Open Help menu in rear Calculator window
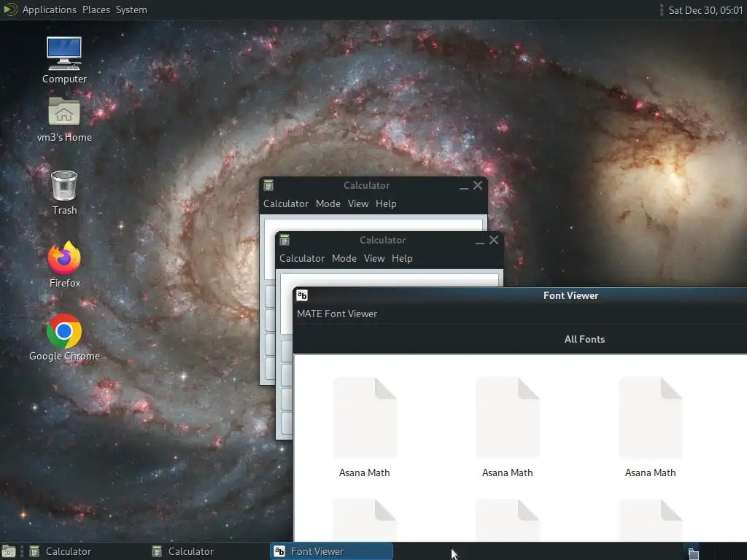The width and height of the screenshot is (747, 560). click(386, 203)
